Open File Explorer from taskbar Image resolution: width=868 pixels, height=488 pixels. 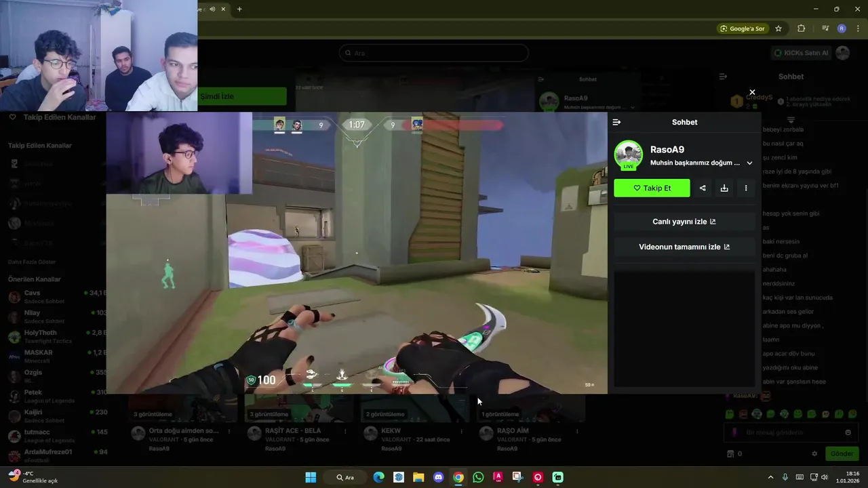tap(418, 477)
